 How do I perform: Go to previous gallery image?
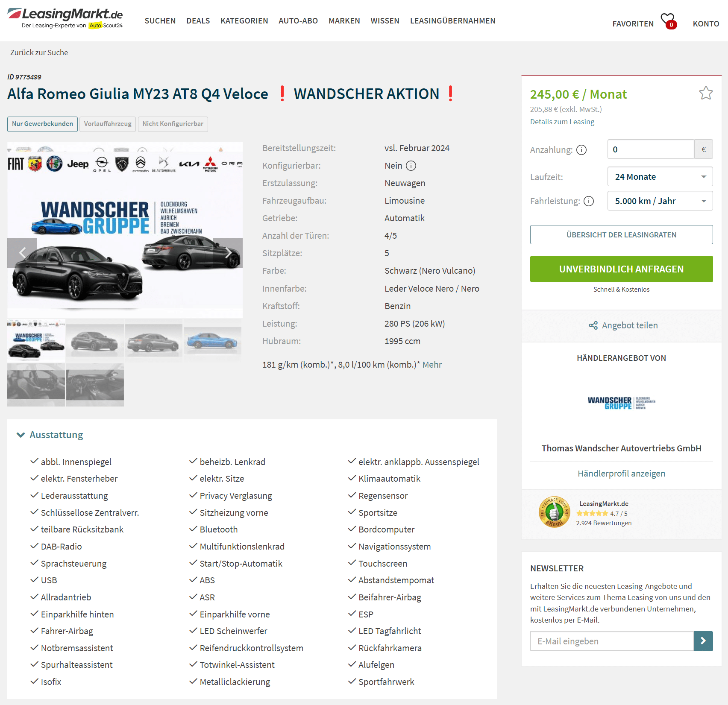22,253
